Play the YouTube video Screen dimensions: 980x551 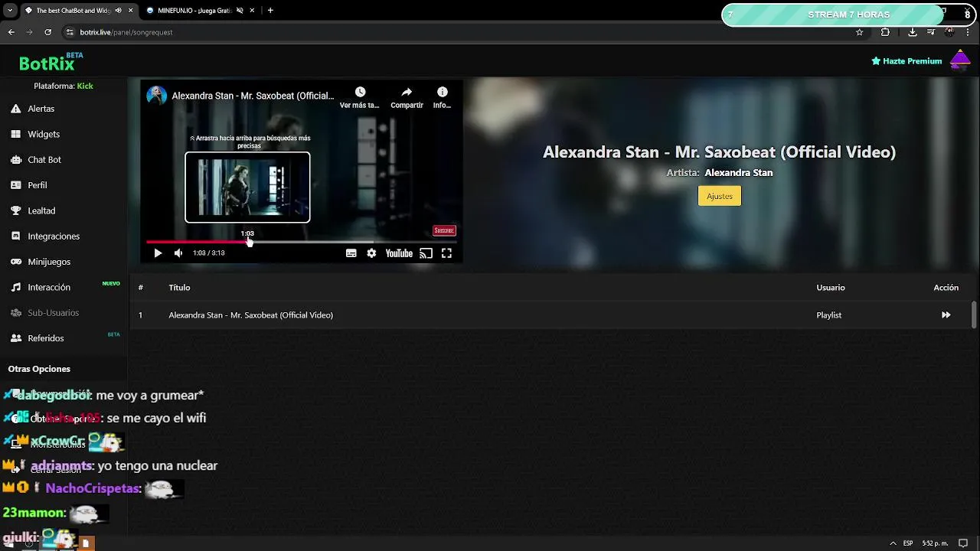pos(158,253)
